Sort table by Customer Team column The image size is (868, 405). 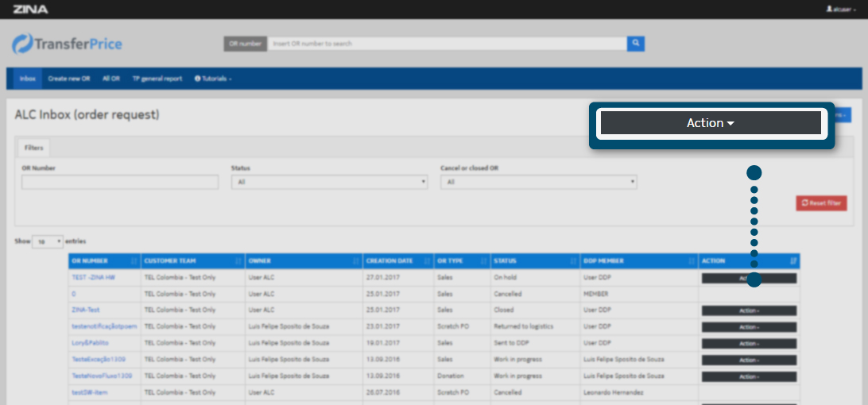point(192,260)
